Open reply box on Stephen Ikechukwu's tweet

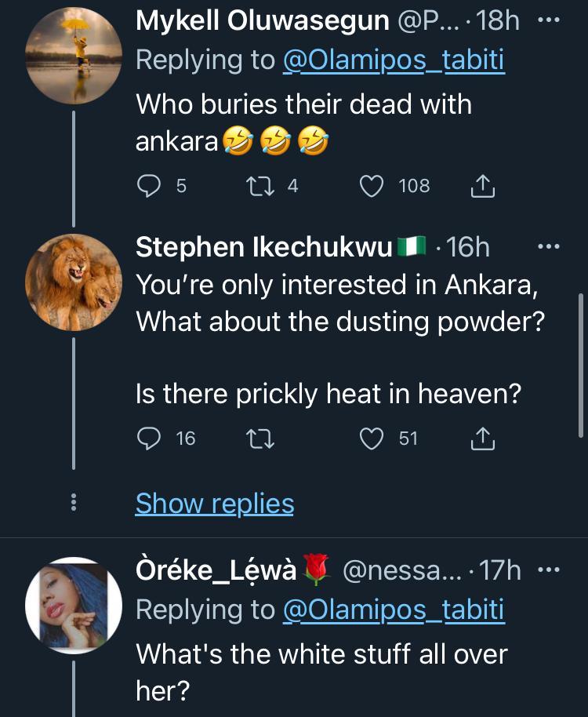(149, 439)
